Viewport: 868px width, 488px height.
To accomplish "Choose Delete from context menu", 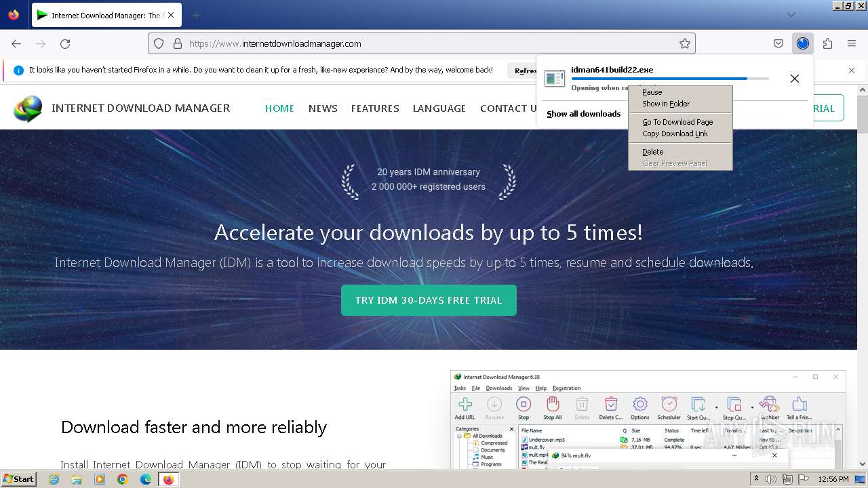I will 680,152.
